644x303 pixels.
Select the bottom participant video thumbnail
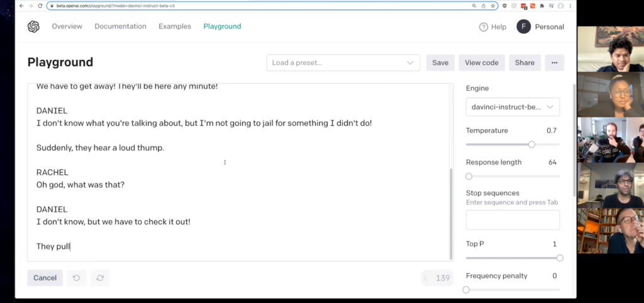pos(611,231)
